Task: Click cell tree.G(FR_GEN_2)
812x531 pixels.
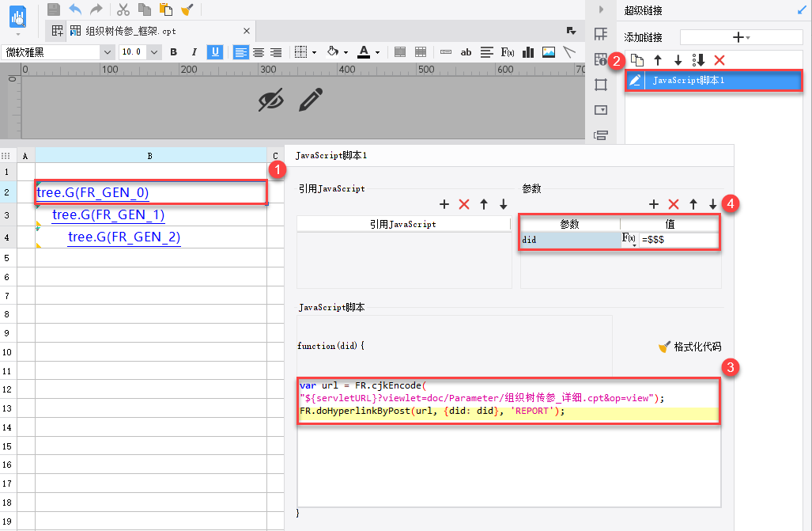Action: click(x=151, y=237)
